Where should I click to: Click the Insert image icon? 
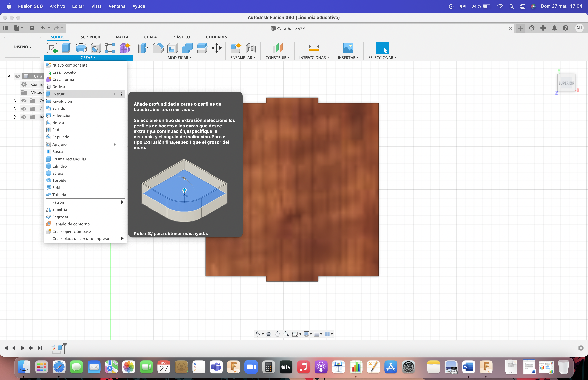[x=348, y=48]
